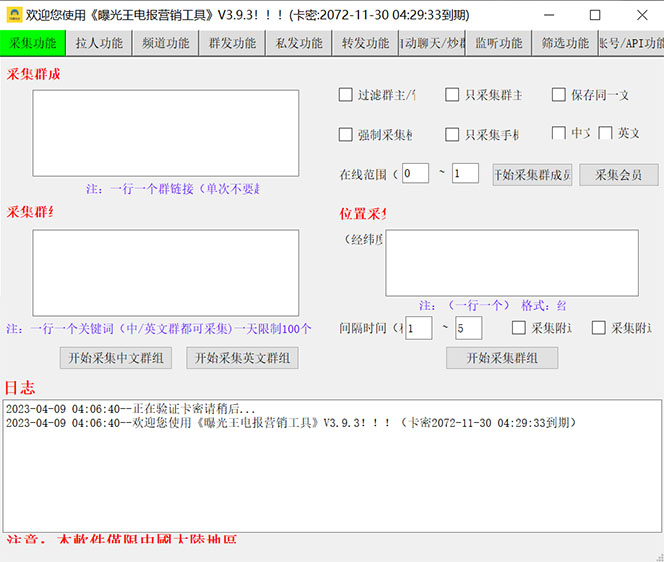
Task: Open the 转发功能 tab
Action: point(365,43)
